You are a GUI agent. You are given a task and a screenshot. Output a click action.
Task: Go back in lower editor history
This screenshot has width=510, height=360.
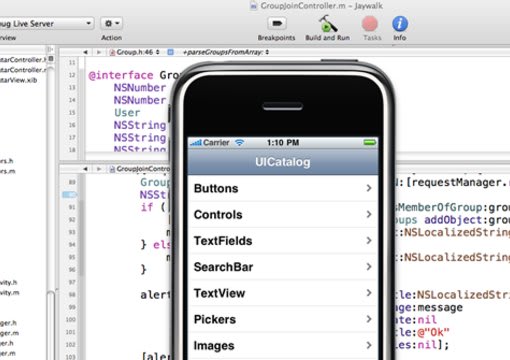85,169
